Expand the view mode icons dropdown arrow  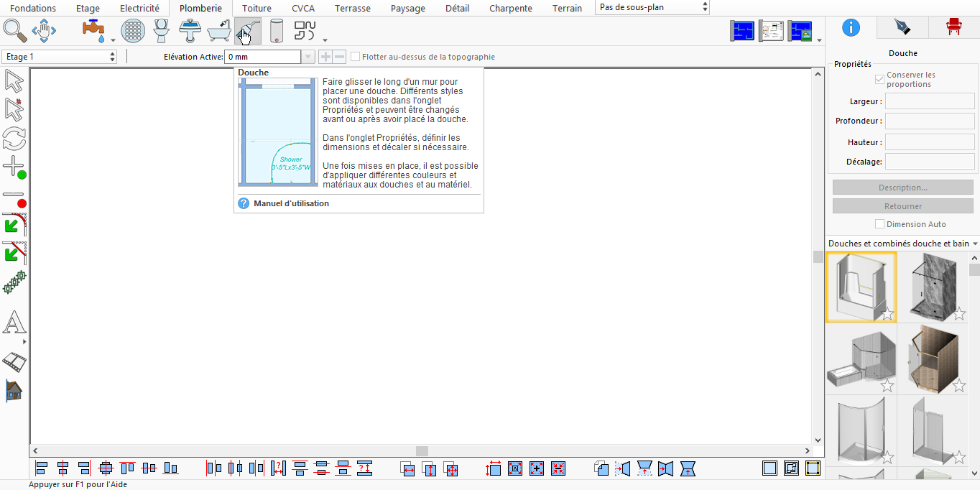[x=820, y=41]
